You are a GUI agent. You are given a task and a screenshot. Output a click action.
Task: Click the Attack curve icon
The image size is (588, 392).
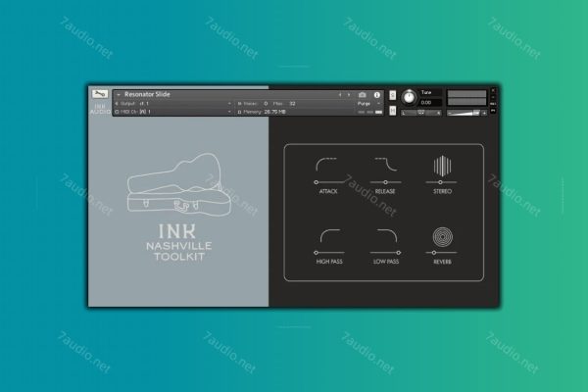click(326, 165)
